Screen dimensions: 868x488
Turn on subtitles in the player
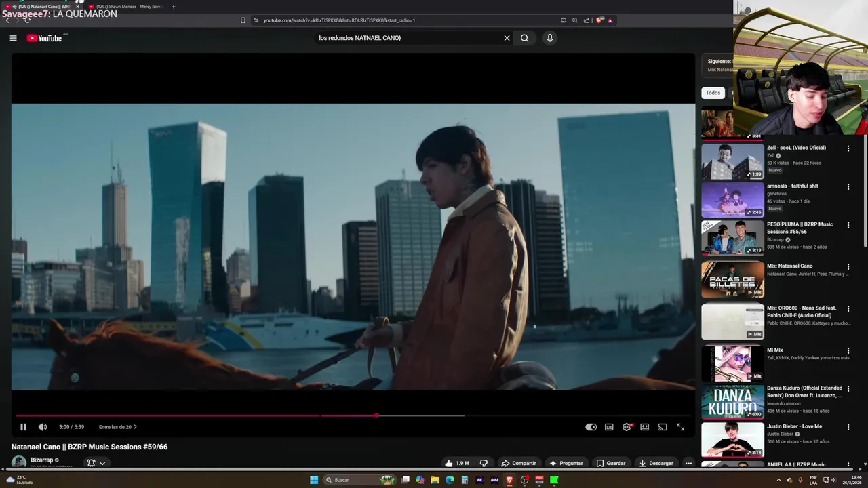point(609,427)
